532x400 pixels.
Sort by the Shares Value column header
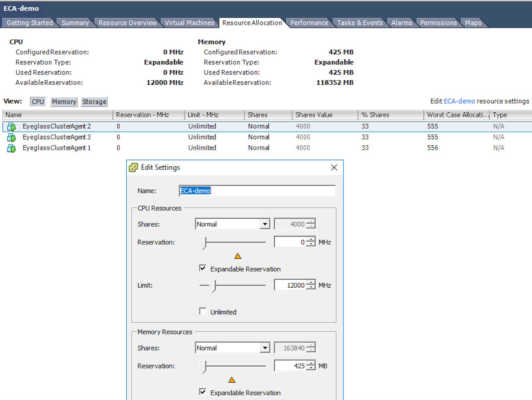[x=325, y=115]
